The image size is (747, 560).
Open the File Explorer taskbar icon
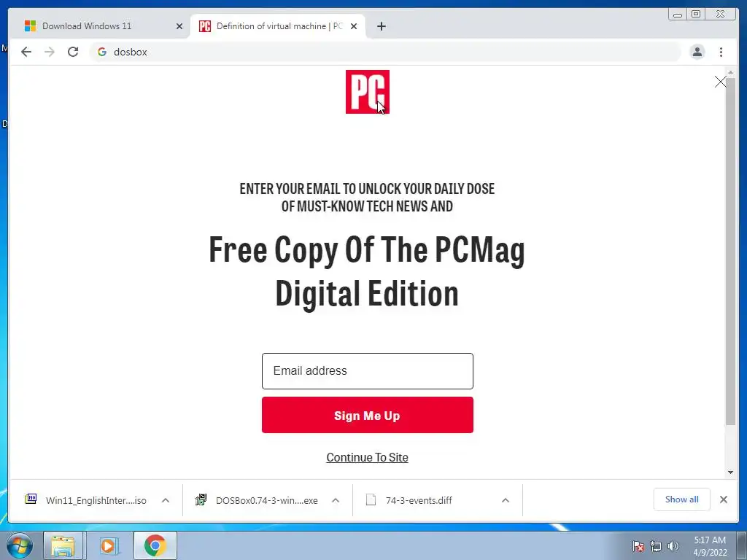[x=63, y=545]
